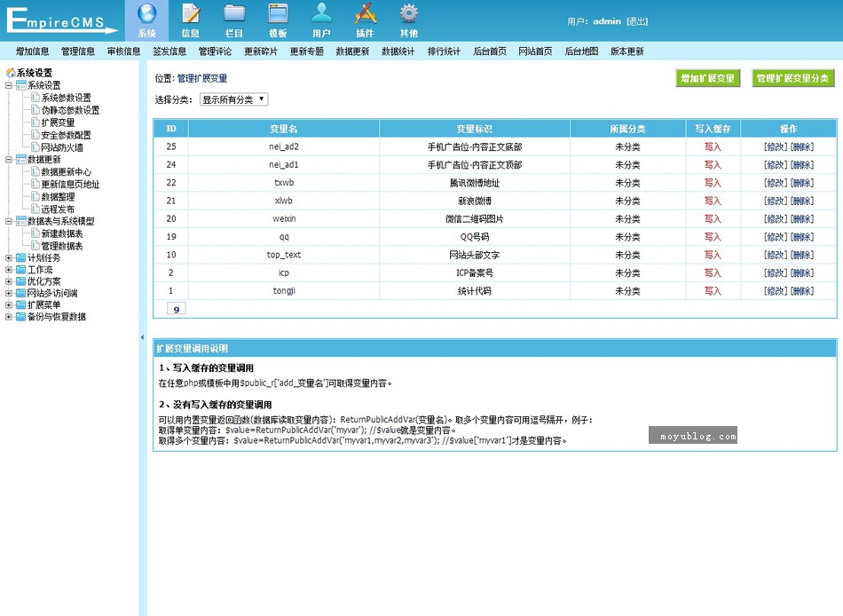The image size is (843, 616).
Task: Click the 统计代码 cell
Action: [x=475, y=291]
